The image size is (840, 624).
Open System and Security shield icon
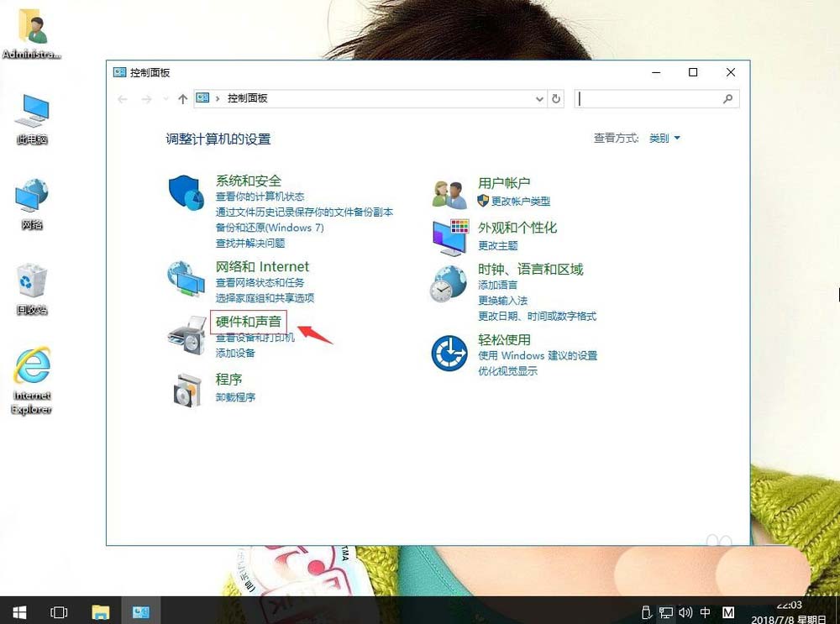[186, 193]
